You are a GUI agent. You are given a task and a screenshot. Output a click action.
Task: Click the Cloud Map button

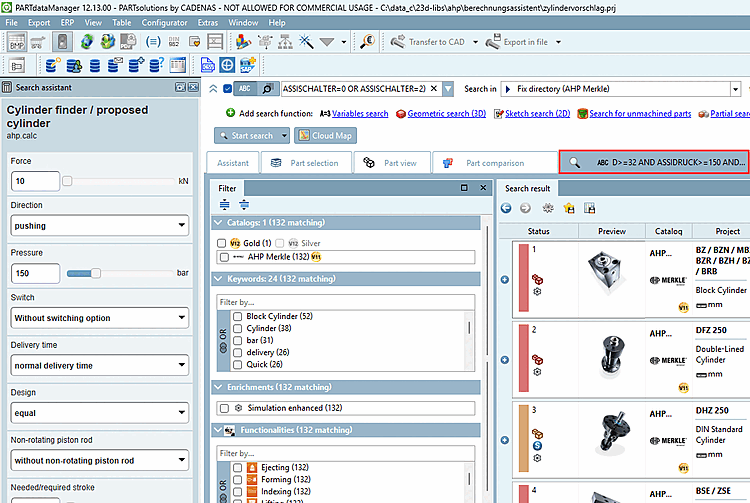[325, 136]
